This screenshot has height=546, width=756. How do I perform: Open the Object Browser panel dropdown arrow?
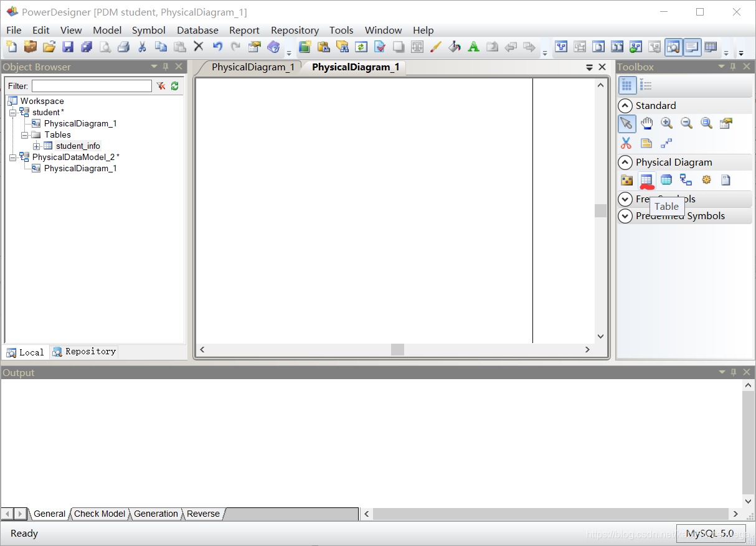(x=154, y=67)
